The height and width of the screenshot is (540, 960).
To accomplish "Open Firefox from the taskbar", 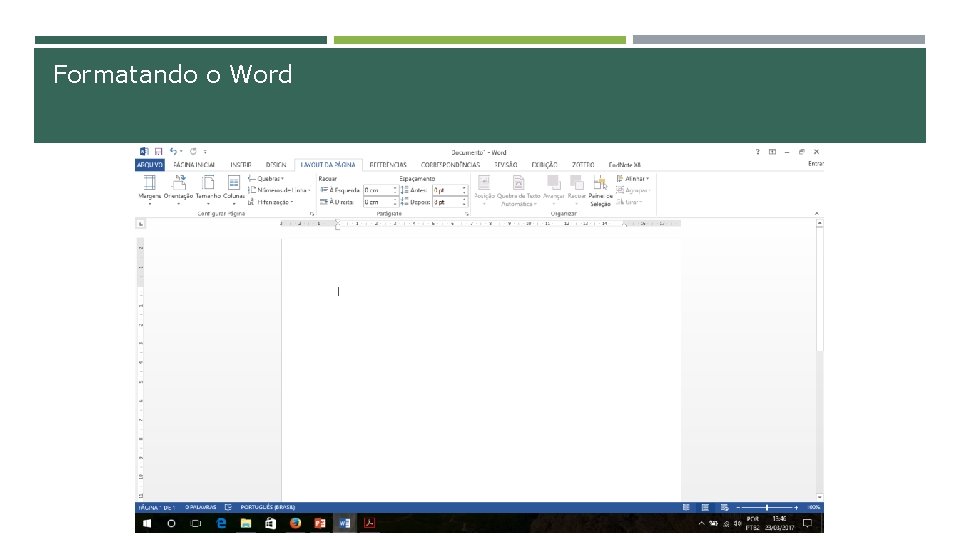I will pyautogui.click(x=295, y=523).
